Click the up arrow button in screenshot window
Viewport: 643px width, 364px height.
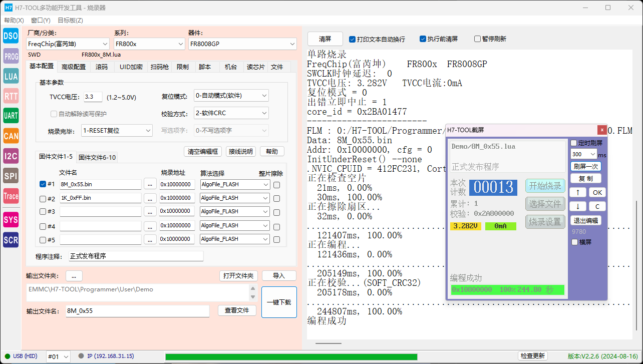tap(577, 192)
